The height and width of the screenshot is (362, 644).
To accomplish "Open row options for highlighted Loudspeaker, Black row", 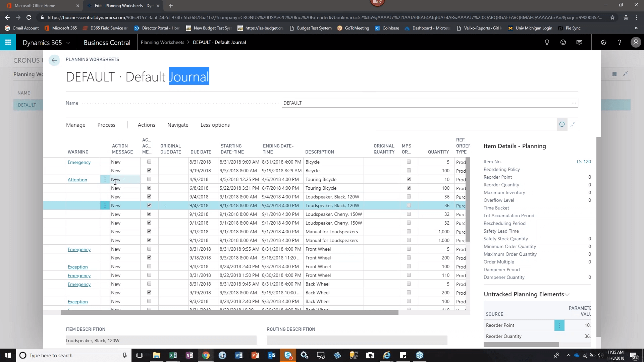I will coord(105,205).
